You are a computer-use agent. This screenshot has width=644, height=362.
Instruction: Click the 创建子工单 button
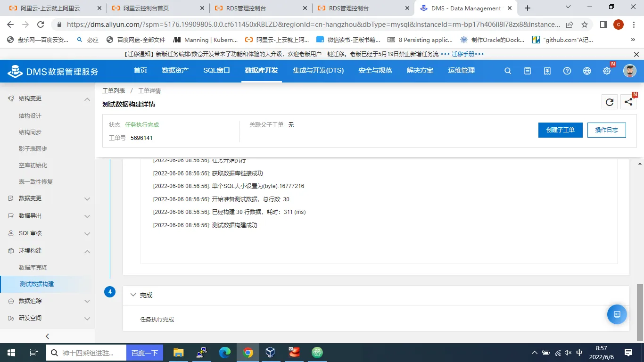point(561,130)
